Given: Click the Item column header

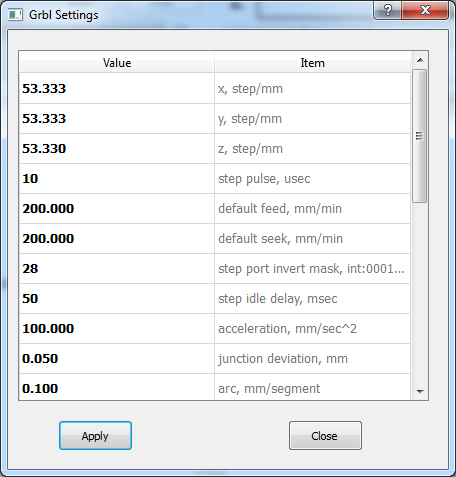Looking at the screenshot, I should (312, 63).
